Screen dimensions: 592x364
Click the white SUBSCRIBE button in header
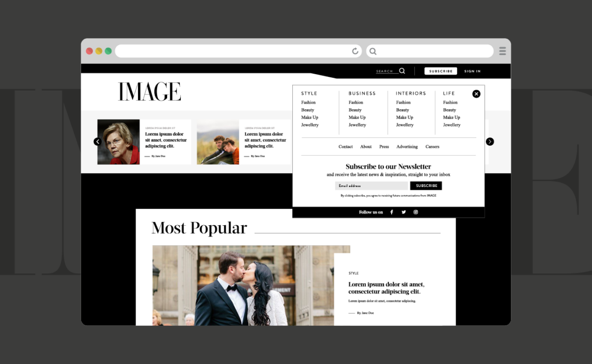(441, 71)
